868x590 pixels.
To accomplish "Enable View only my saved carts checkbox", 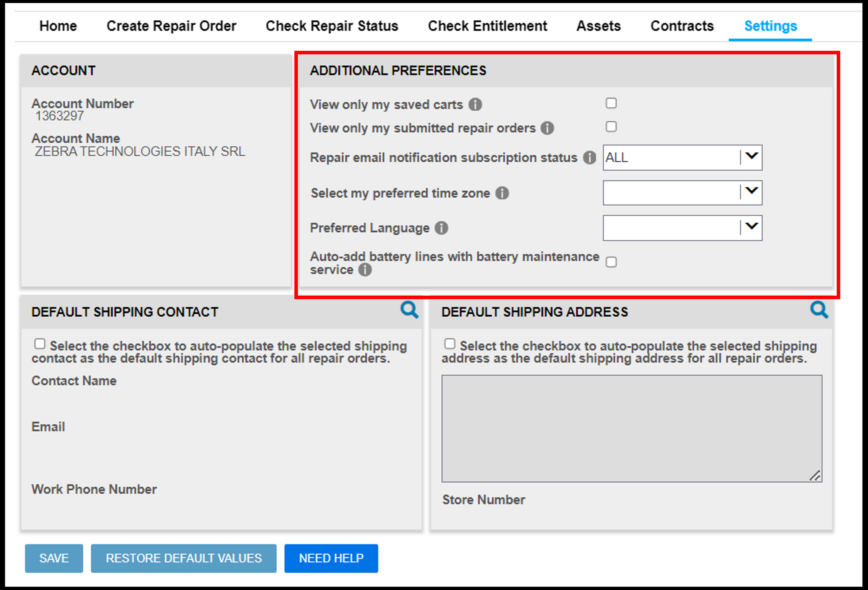I will 611,103.
